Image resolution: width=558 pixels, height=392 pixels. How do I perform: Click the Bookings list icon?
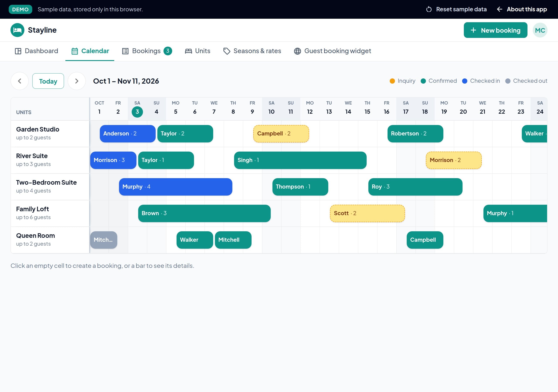pyautogui.click(x=125, y=51)
